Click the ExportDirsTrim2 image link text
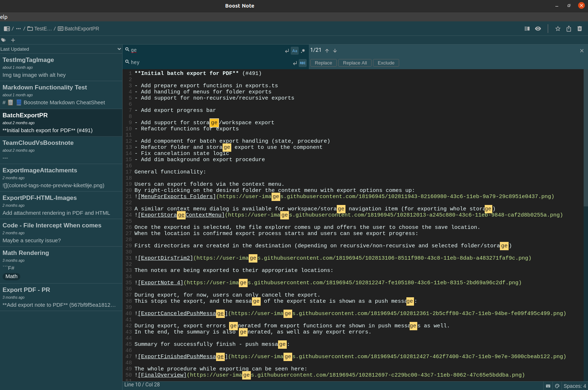The image size is (588, 390). point(166,258)
